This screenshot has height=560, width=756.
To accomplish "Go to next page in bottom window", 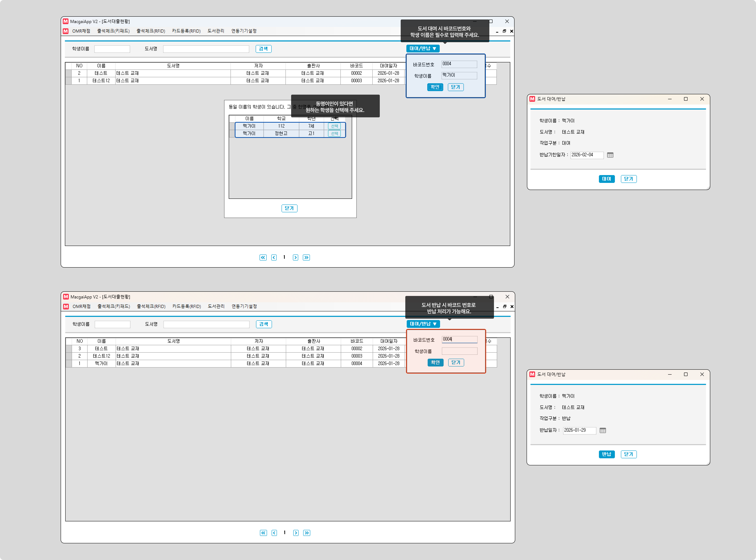I will coord(296,533).
